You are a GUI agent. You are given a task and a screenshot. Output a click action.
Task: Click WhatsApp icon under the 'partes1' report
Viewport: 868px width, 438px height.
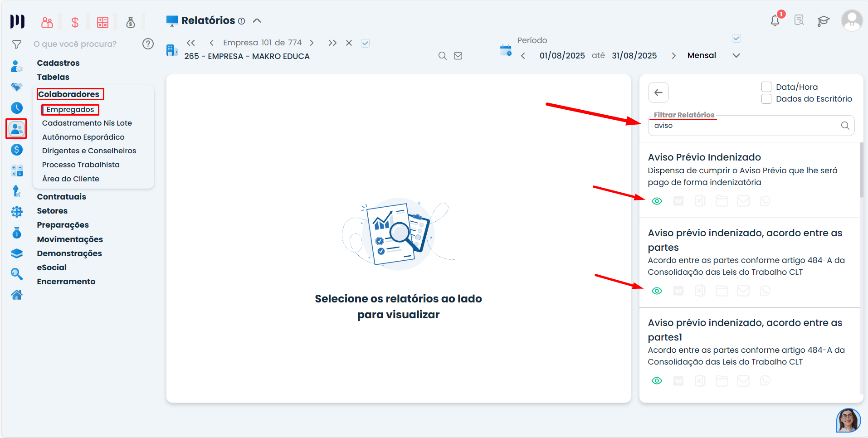(765, 380)
